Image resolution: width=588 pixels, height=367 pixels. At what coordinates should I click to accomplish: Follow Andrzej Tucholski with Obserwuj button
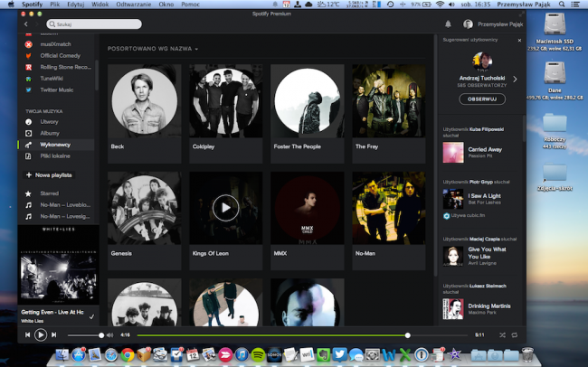pyautogui.click(x=482, y=99)
